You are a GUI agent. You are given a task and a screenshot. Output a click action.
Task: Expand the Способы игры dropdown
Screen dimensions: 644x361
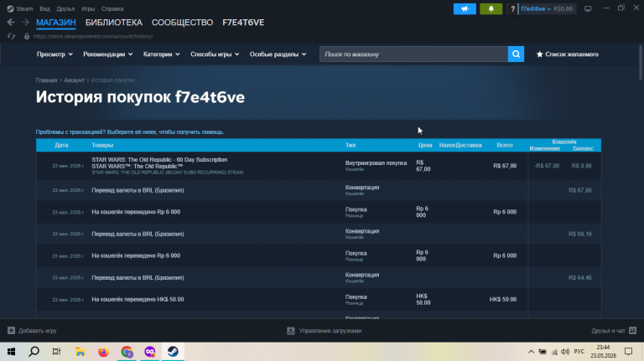click(x=215, y=54)
